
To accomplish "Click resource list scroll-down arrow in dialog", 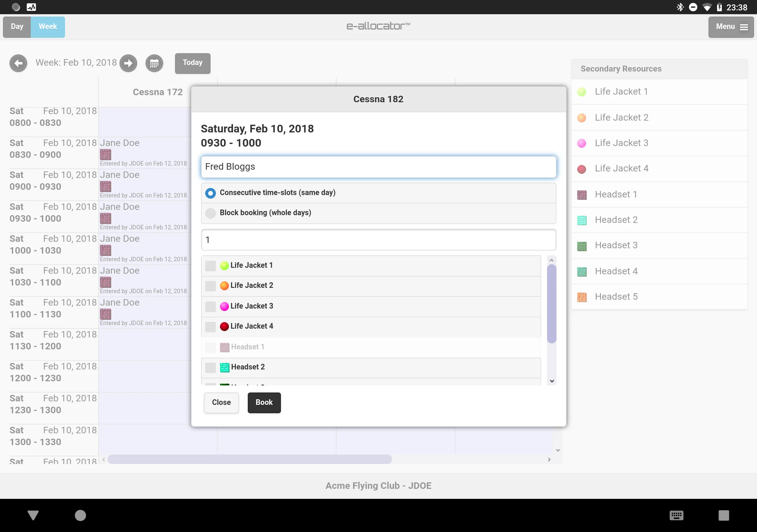I will (x=551, y=381).
